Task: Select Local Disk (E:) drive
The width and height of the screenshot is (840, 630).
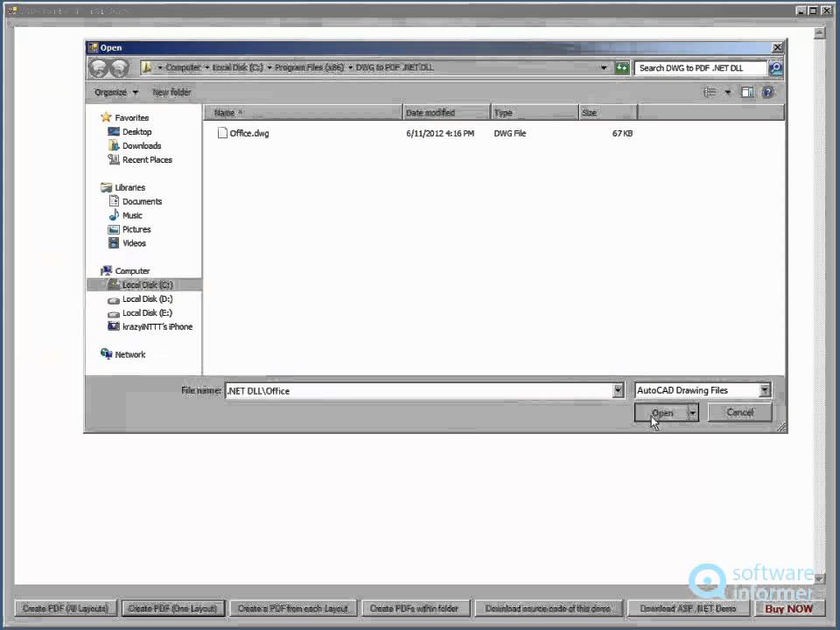Action: (x=147, y=313)
